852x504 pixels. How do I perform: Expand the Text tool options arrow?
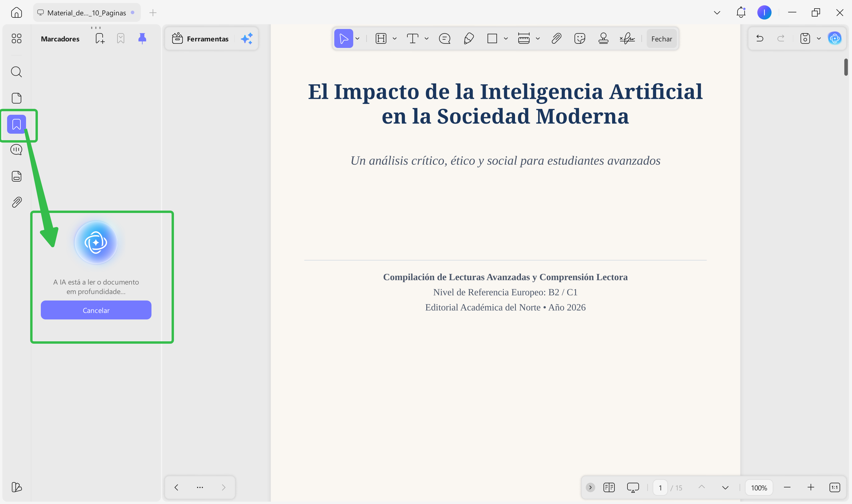pos(427,38)
